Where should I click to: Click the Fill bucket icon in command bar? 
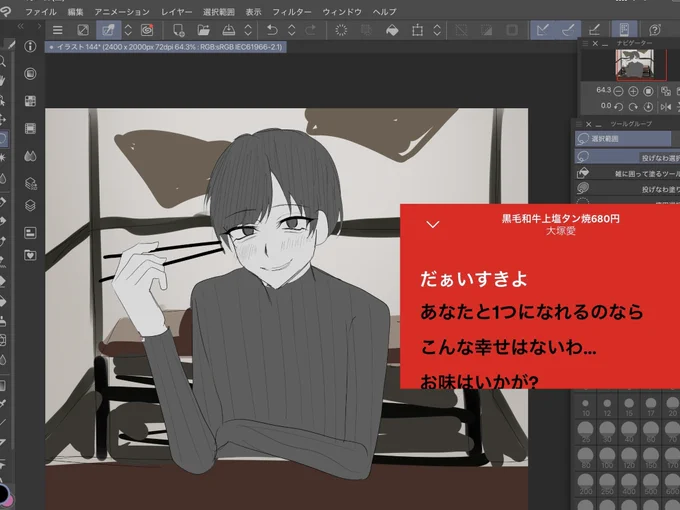coord(392,30)
